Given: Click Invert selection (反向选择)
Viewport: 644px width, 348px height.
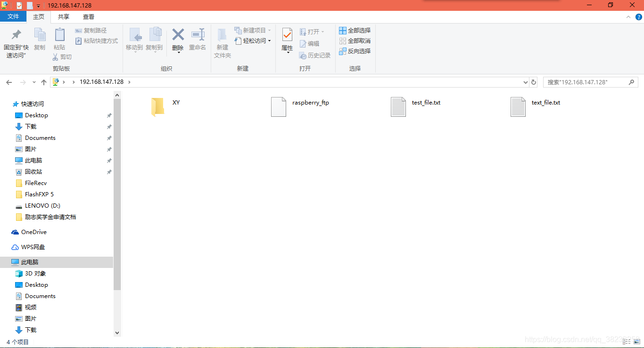Looking at the screenshot, I should click(x=355, y=51).
